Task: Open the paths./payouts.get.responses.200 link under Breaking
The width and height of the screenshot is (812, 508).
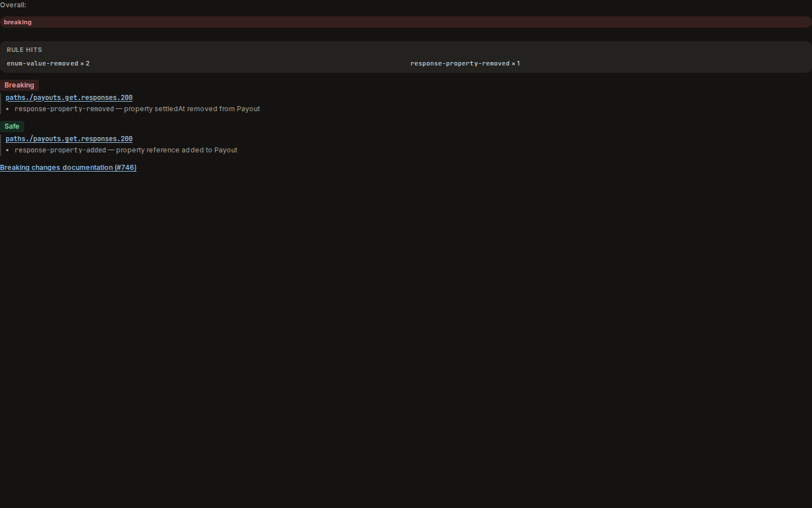Action: point(69,98)
